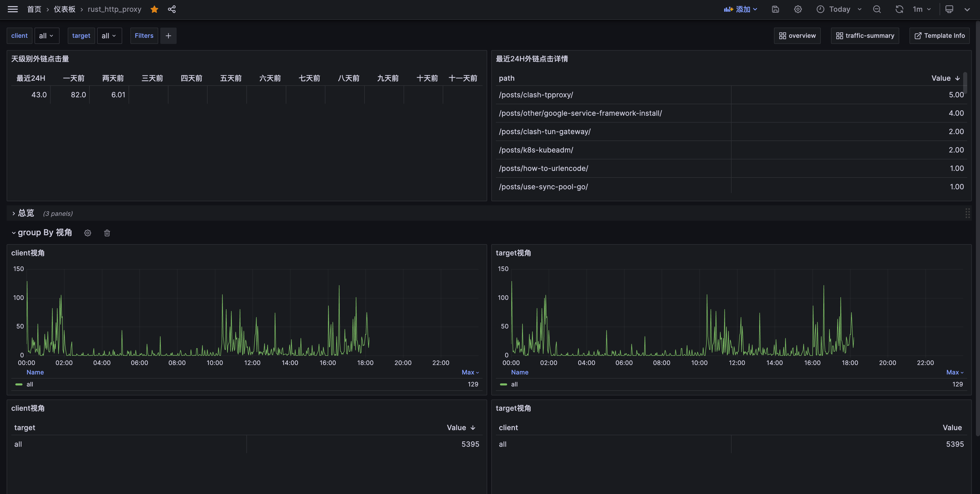Toggle the all series in client视角 legend
980x494 pixels.
click(30, 384)
